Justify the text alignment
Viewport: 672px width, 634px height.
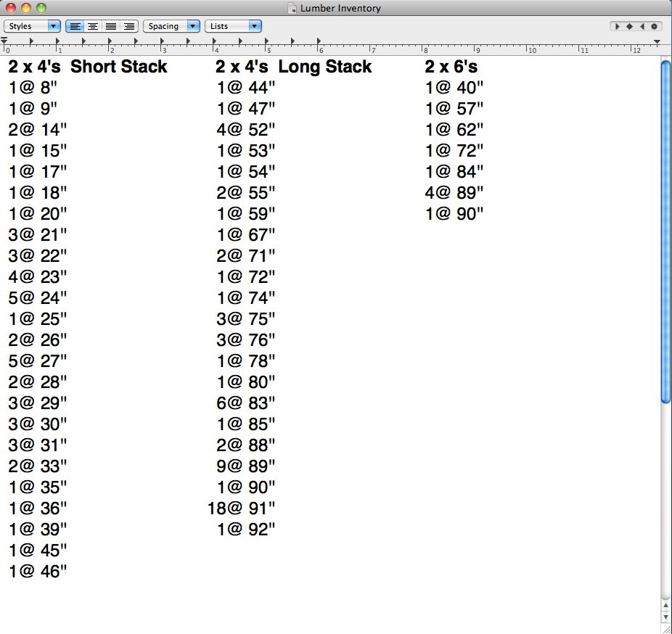[111, 26]
